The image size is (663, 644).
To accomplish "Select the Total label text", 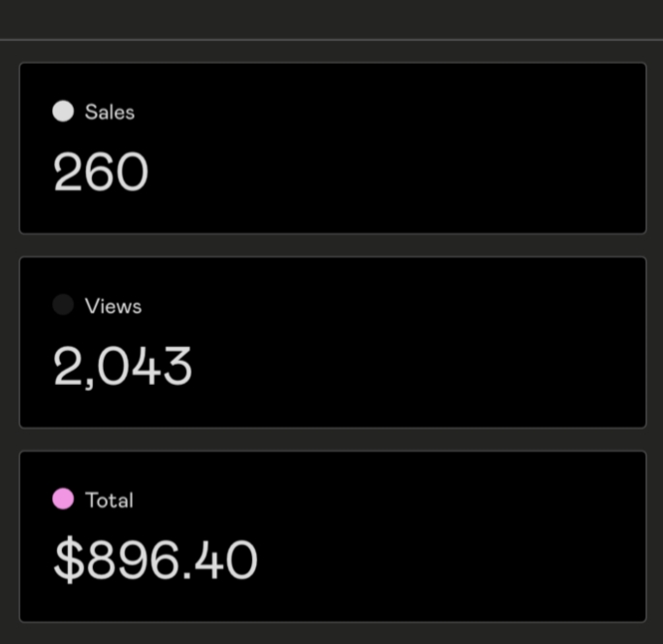I will point(110,499).
